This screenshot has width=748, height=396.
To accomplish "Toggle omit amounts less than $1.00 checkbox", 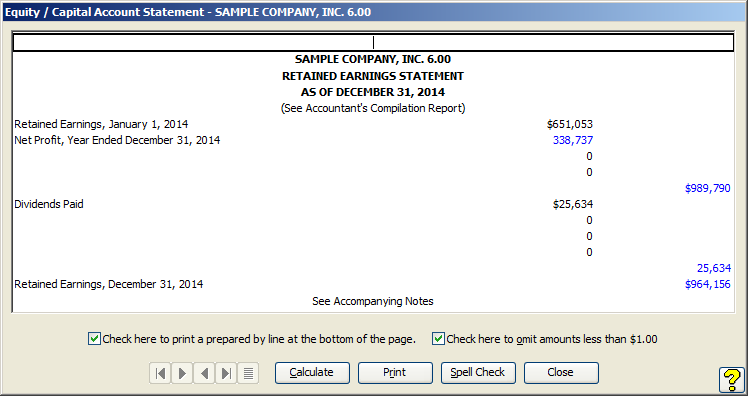I will [438, 339].
